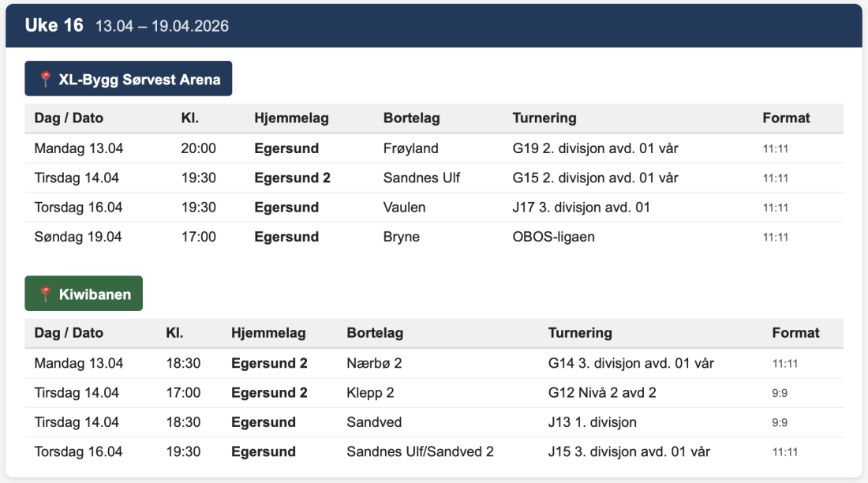Select the XL-Bygg Sørvest Arena venue badge

[129, 79]
